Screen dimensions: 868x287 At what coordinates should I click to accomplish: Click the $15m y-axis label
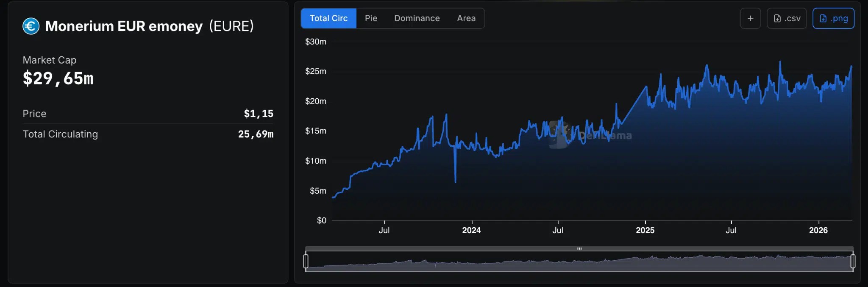tap(316, 131)
